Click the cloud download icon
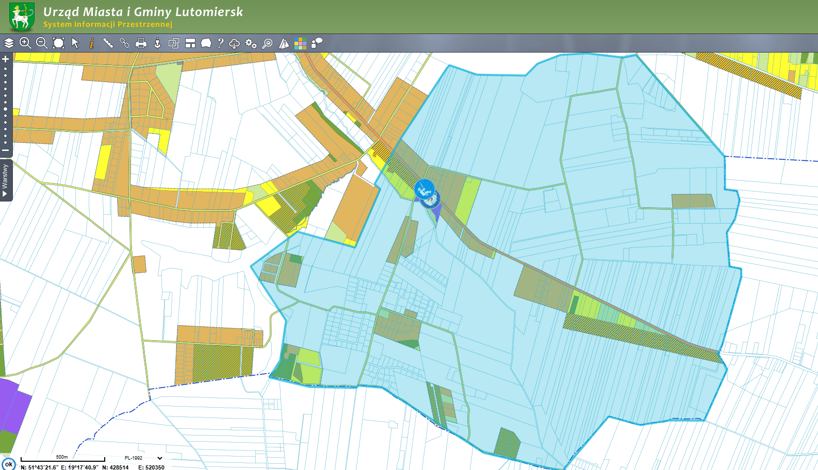This screenshot has height=470, width=818. (x=235, y=44)
